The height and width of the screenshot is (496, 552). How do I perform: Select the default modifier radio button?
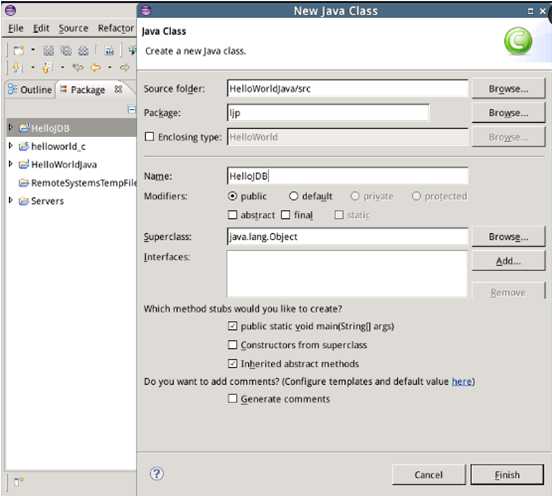294,196
